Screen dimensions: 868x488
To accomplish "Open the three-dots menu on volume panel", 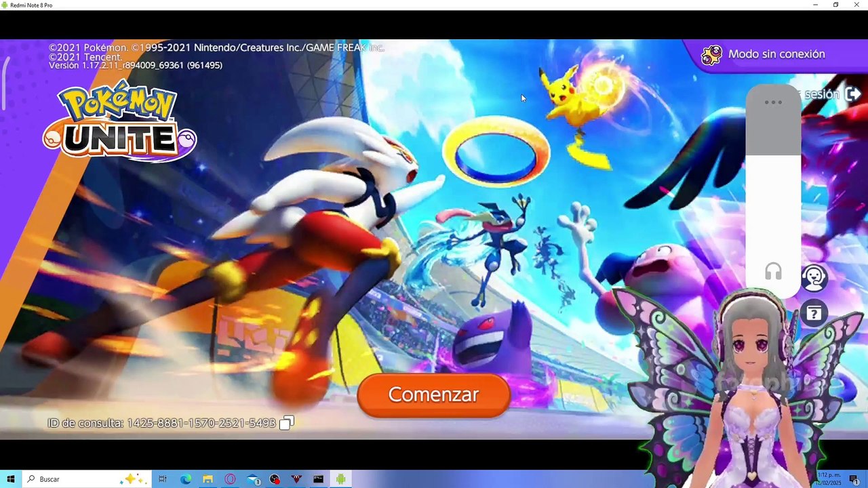I will pyautogui.click(x=773, y=102).
